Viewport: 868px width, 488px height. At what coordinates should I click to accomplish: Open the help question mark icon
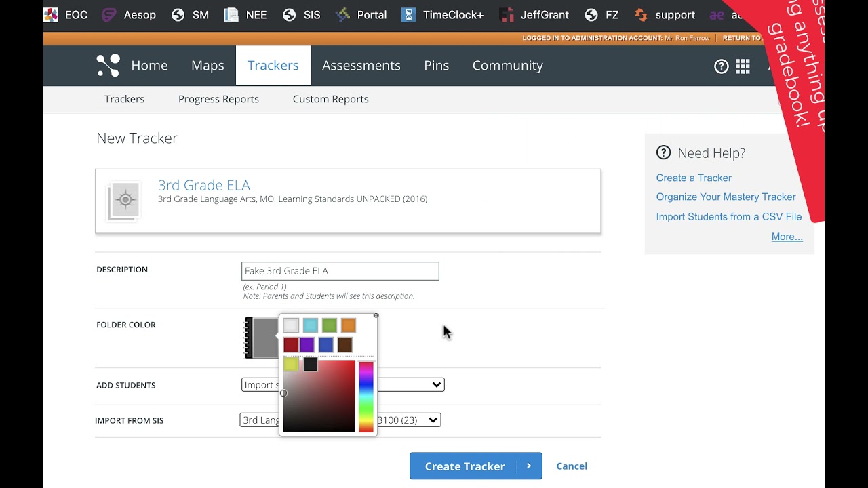pos(722,66)
